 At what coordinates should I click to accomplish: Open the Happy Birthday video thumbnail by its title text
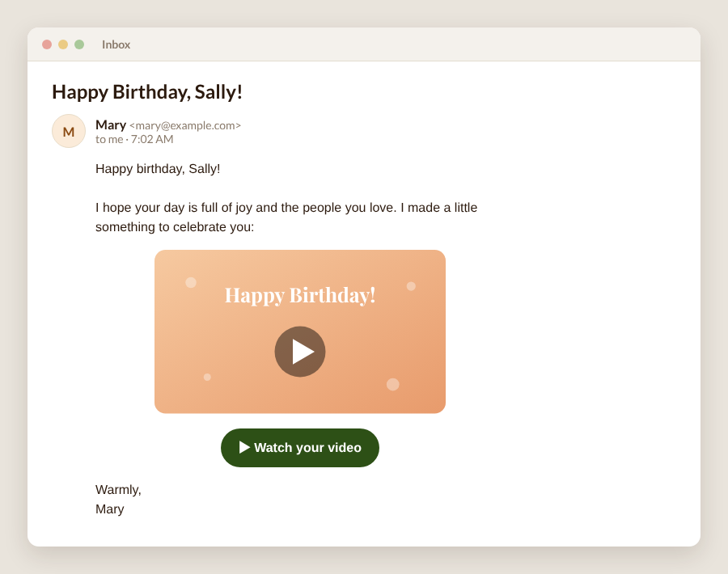pyautogui.click(x=300, y=295)
